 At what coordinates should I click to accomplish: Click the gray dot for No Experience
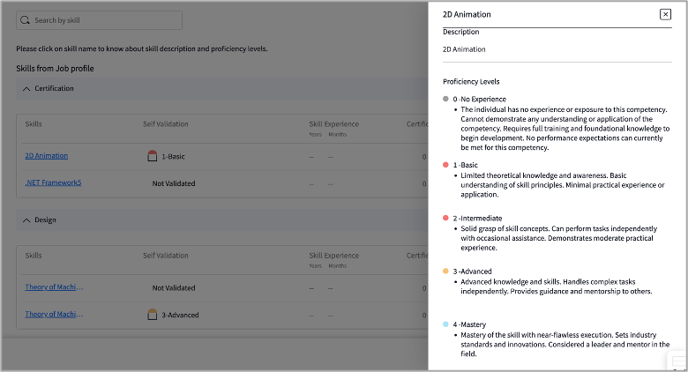point(446,99)
